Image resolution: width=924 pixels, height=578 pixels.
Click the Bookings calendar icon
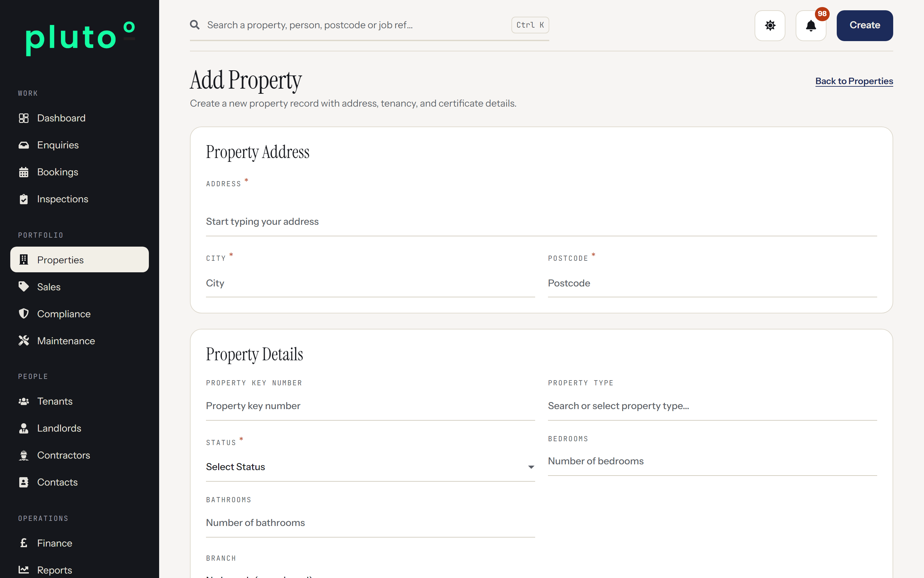point(24,172)
